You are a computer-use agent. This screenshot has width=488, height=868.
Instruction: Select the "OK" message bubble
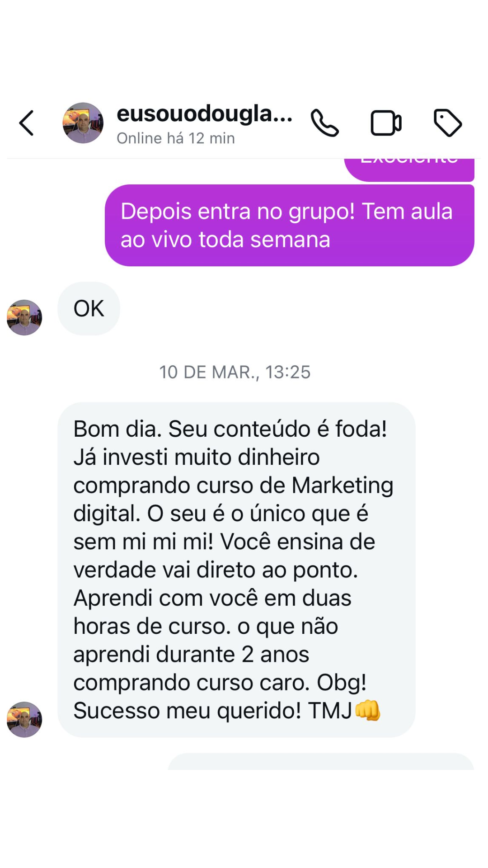coord(89,309)
